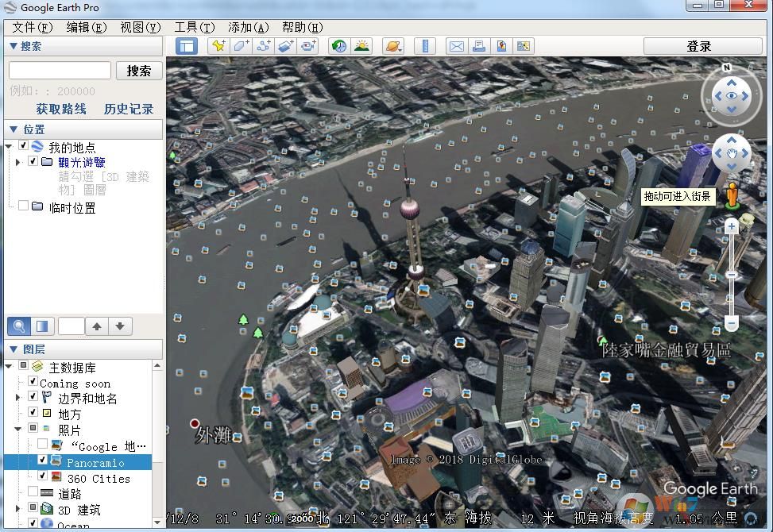Toggle the sidebar panel button
This screenshot has height=532, width=773.
coord(187,46)
